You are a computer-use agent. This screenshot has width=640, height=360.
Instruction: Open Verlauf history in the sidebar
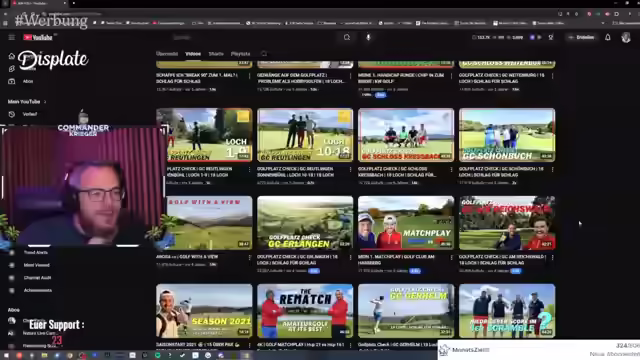pos(29,114)
